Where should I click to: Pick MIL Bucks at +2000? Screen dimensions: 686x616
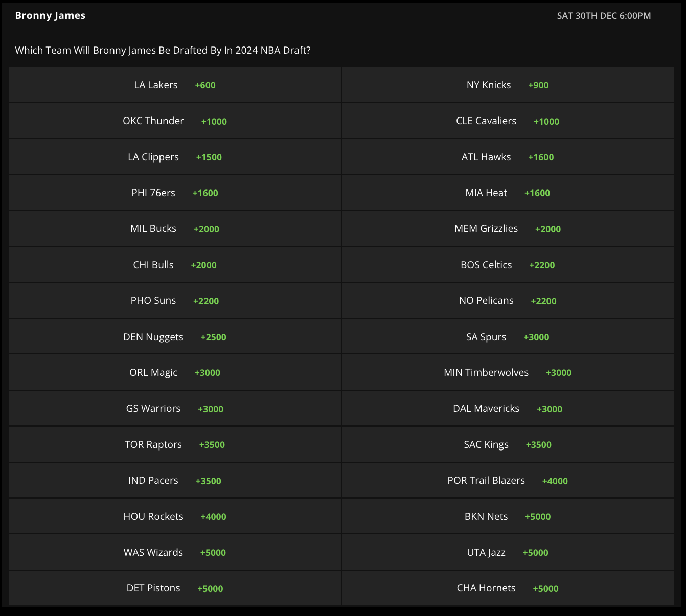[x=175, y=229]
